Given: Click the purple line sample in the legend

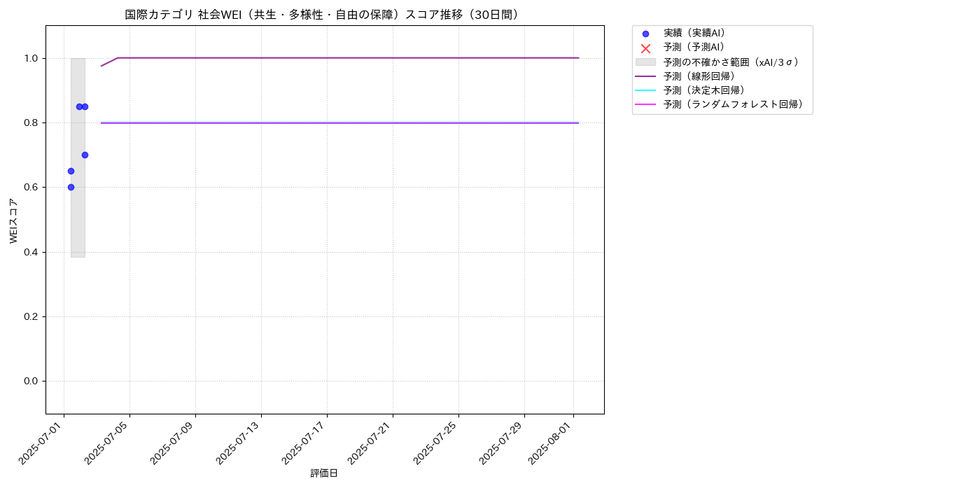Looking at the screenshot, I should [645, 76].
